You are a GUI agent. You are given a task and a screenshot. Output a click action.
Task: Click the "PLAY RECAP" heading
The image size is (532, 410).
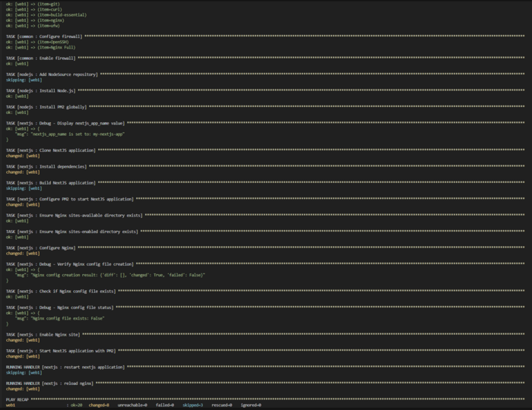17,400
